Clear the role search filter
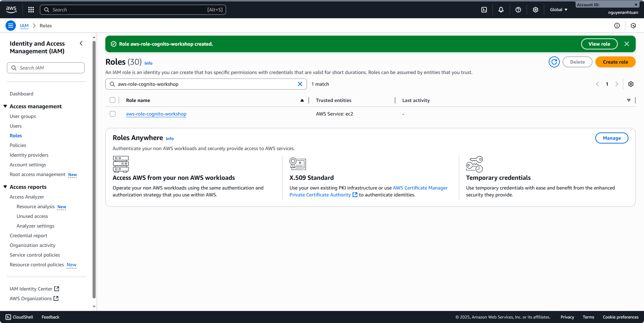 (300, 84)
